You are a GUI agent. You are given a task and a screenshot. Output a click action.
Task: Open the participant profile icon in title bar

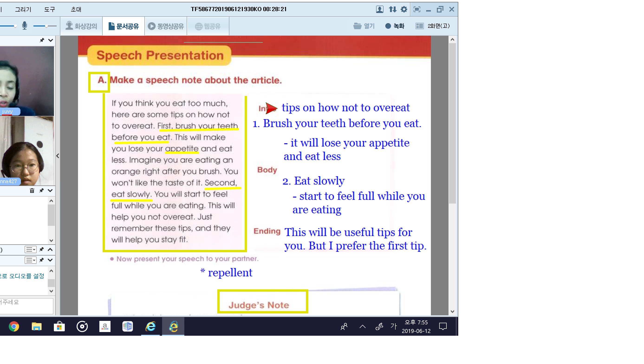pyautogui.click(x=379, y=9)
